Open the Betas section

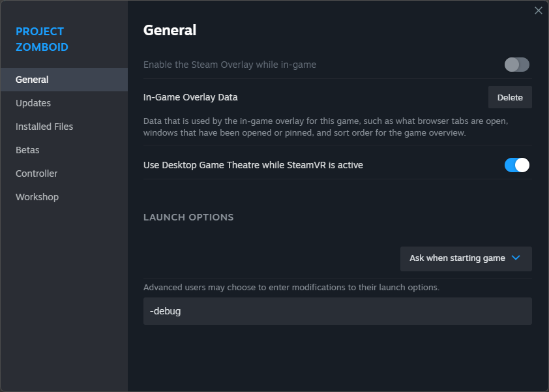click(x=27, y=150)
